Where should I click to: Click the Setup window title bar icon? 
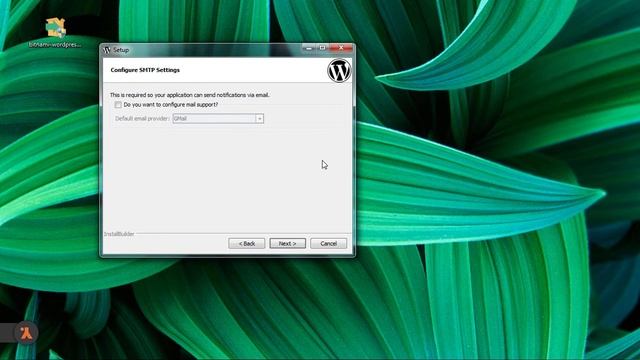pyautogui.click(x=107, y=50)
